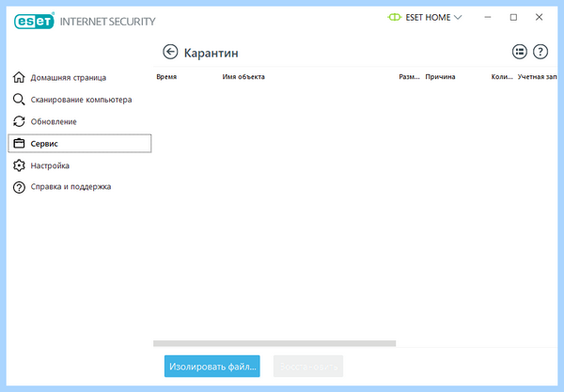The image size is (564, 392).
Task: Sort by the Причина column header
Action: 440,76
